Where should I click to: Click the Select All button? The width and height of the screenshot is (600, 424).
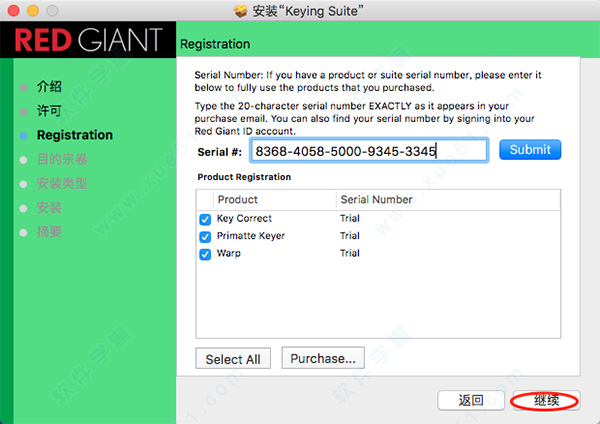coord(233,359)
